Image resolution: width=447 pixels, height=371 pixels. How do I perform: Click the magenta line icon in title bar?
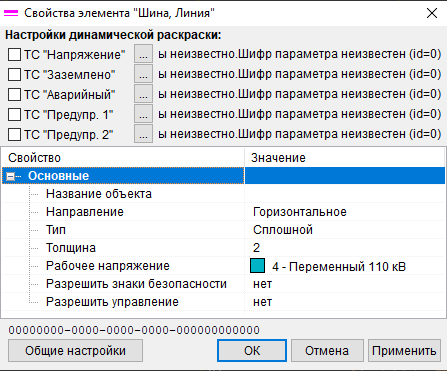(x=11, y=13)
